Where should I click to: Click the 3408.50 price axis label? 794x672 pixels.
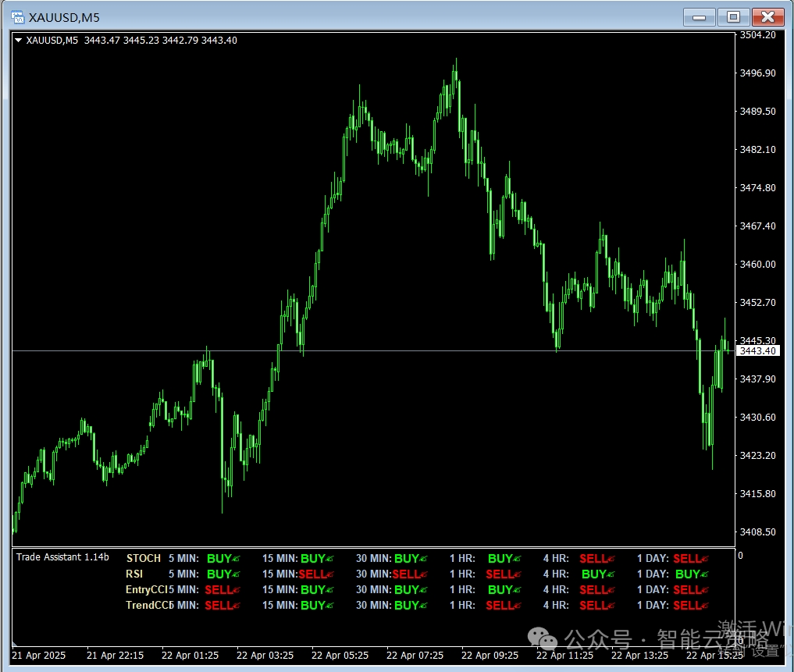(757, 532)
